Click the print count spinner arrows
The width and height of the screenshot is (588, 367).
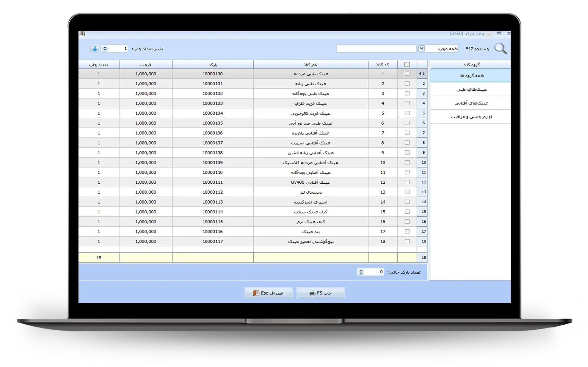105,49
